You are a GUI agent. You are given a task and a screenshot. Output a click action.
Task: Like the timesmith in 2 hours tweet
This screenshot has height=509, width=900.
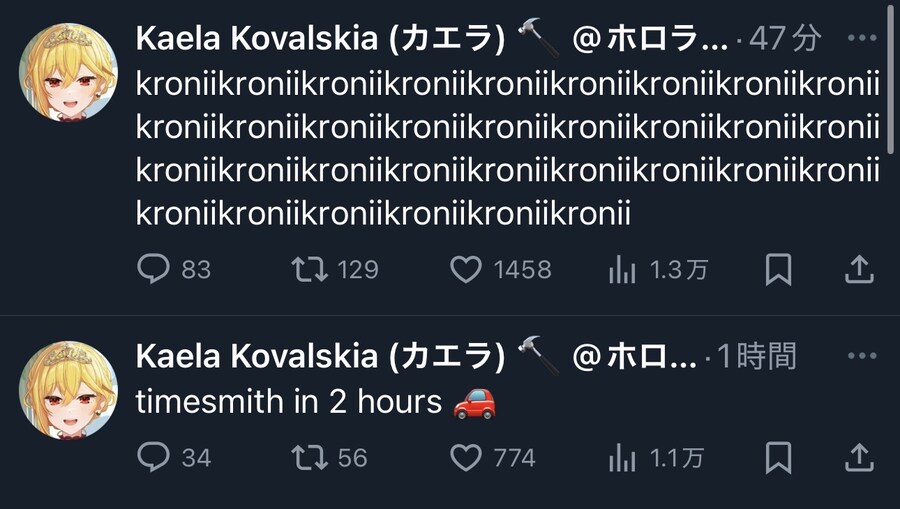pos(466,458)
